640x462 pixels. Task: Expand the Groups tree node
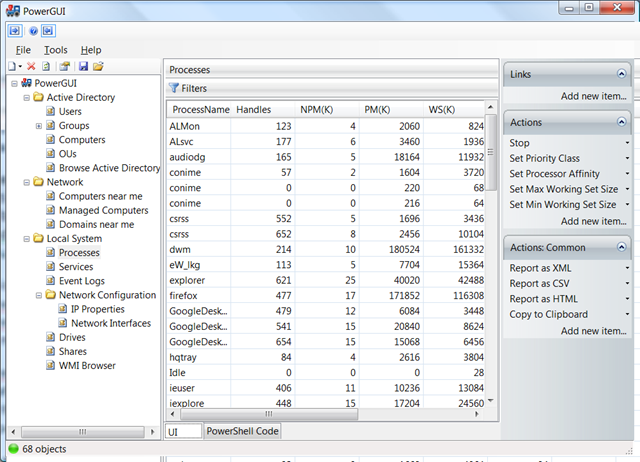[x=39, y=126]
